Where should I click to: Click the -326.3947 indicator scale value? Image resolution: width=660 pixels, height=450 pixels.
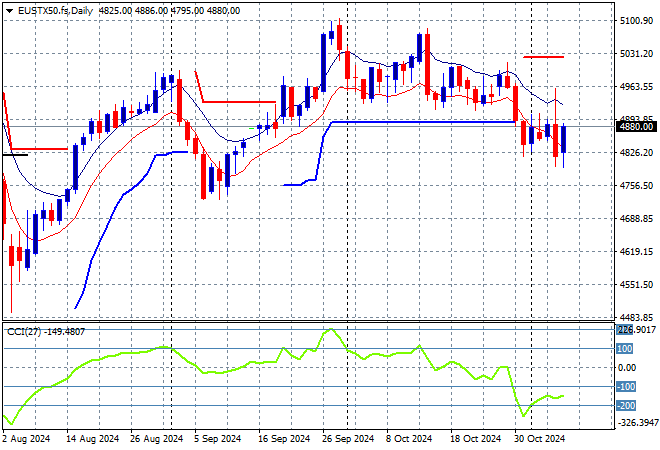(636, 424)
